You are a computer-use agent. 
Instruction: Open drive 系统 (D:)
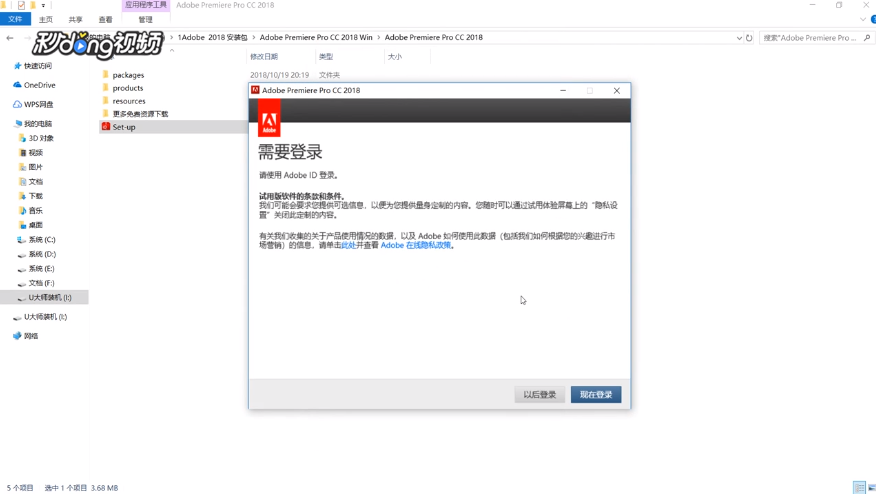(42, 254)
